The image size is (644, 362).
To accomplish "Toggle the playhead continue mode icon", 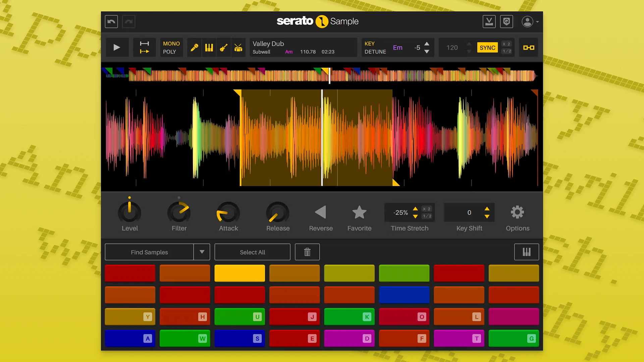I will point(144,47).
